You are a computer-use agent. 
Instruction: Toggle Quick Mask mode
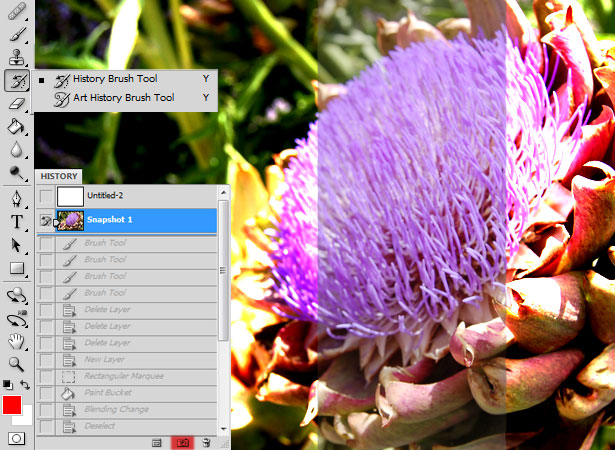coord(16,438)
